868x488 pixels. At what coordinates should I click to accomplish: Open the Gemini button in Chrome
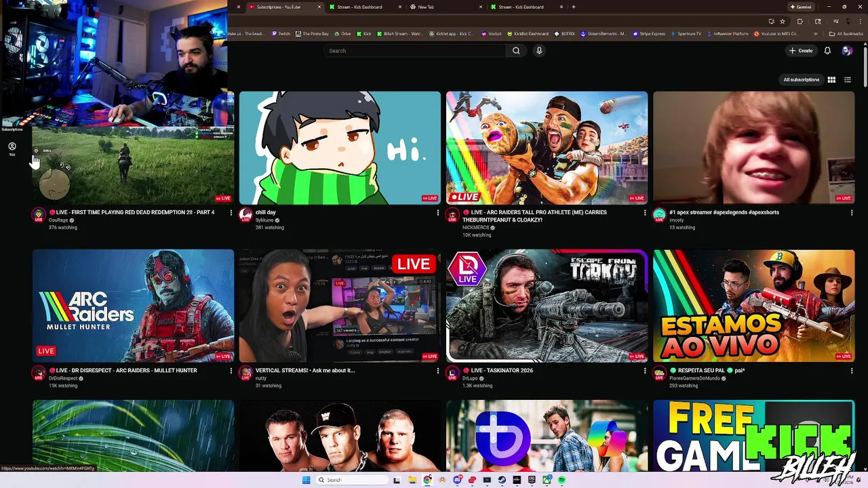tap(800, 7)
